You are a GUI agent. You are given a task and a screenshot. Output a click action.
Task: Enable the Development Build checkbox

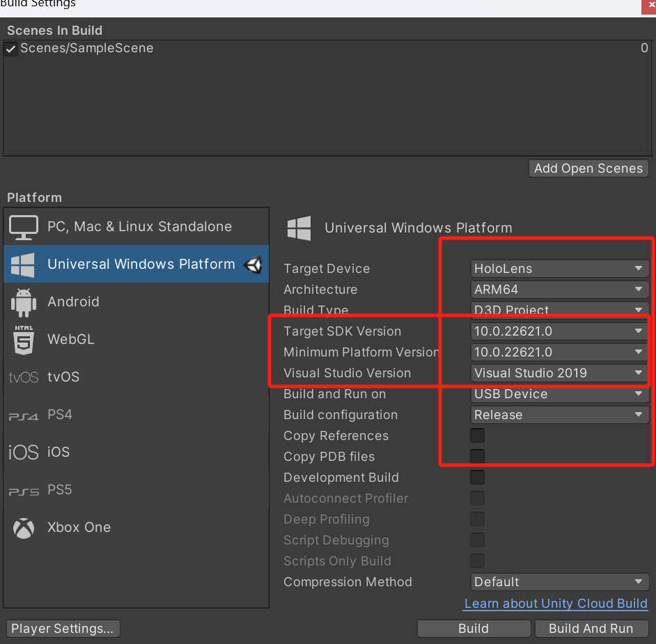click(x=477, y=477)
